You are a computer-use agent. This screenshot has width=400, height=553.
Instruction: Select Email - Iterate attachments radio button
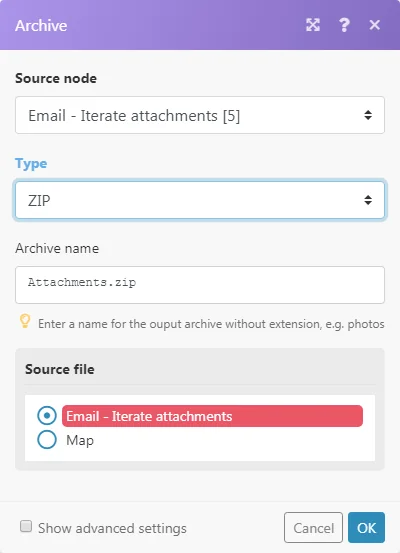47,415
